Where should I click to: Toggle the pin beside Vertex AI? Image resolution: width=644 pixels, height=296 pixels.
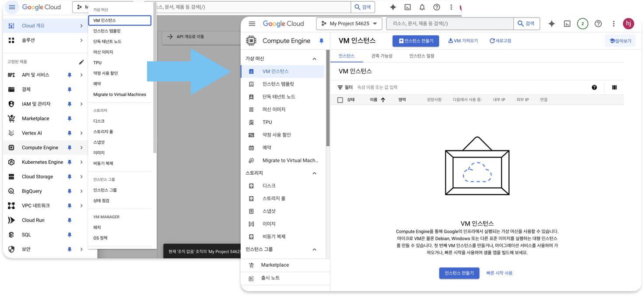(69, 133)
